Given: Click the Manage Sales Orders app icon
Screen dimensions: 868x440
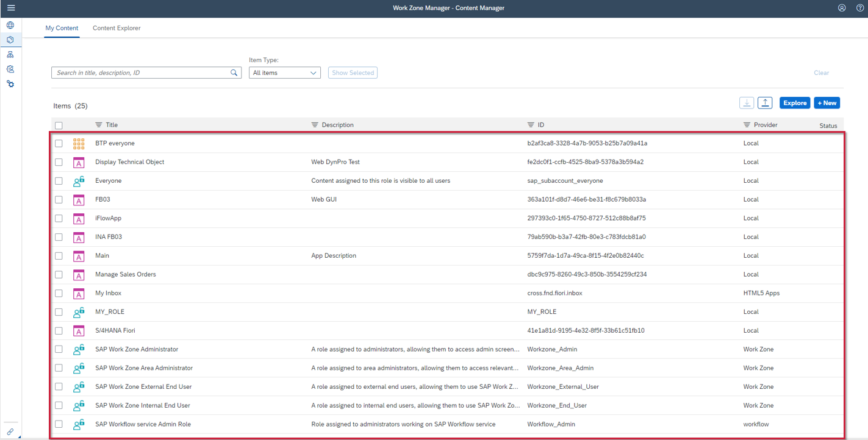Looking at the screenshot, I should pyautogui.click(x=79, y=275).
